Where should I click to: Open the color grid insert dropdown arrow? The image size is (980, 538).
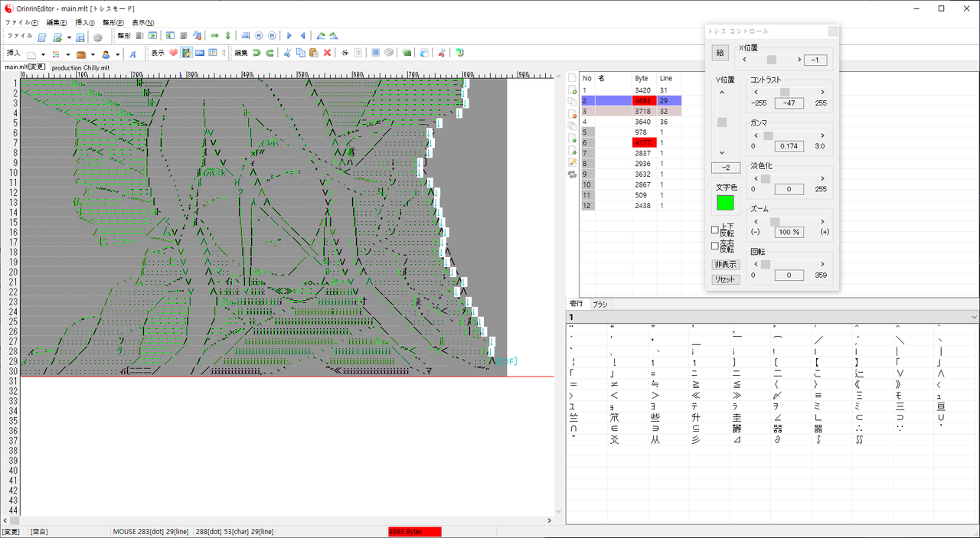tap(68, 54)
